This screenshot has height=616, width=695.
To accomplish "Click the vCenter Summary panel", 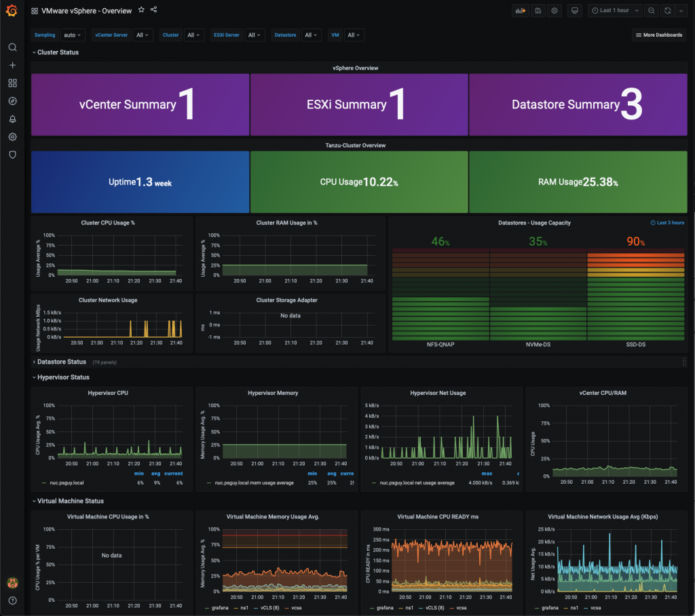I will click(x=140, y=104).
